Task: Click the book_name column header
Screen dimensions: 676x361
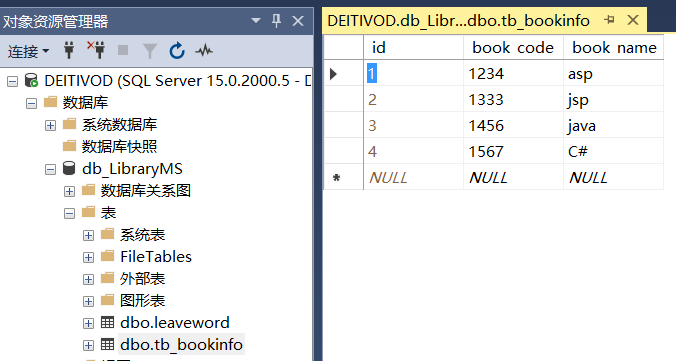Action: click(613, 48)
